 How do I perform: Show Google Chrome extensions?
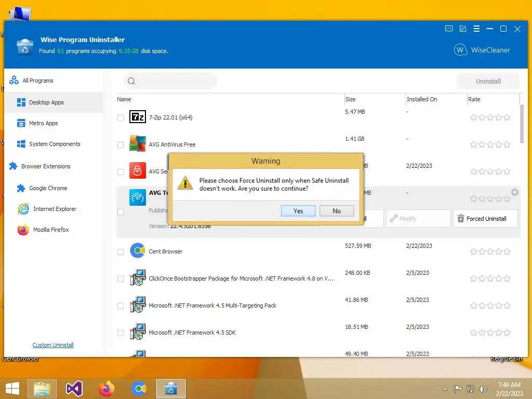pyautogui.click(x=54, y=188)
